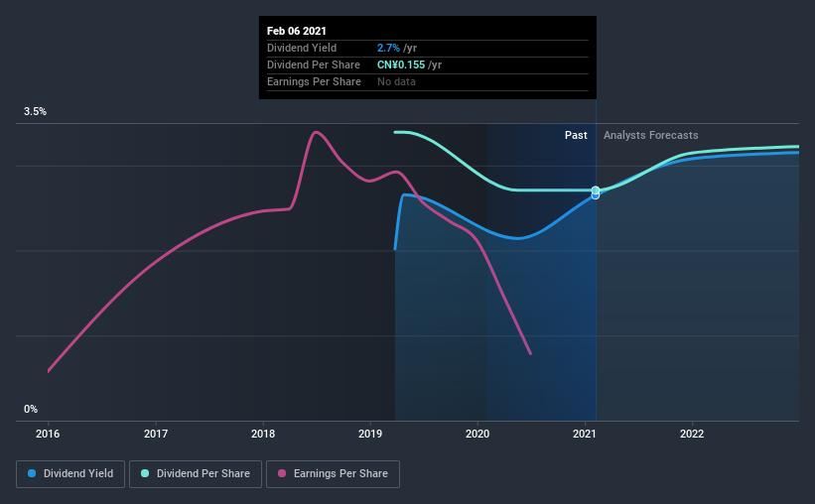The width and height of the screenshot is (815, 504).
Task: Click the teal data point marker at Feb 2021
Action: pyautogui.click(x=596, y=190)
